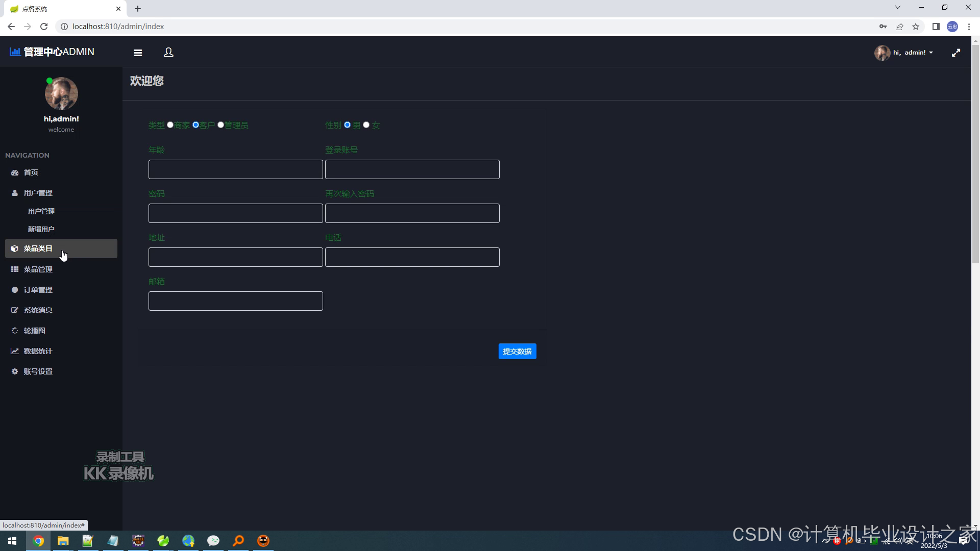980x551 pixels.
Task: Select 女 gender radio button
Action: (x=366, y=125)
